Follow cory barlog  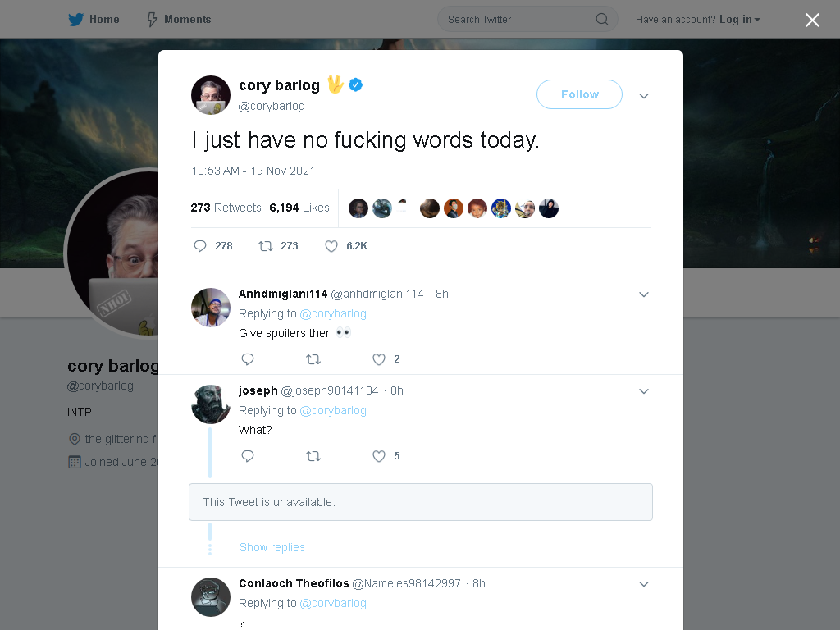pyautogui.click(x=579, y=94)
